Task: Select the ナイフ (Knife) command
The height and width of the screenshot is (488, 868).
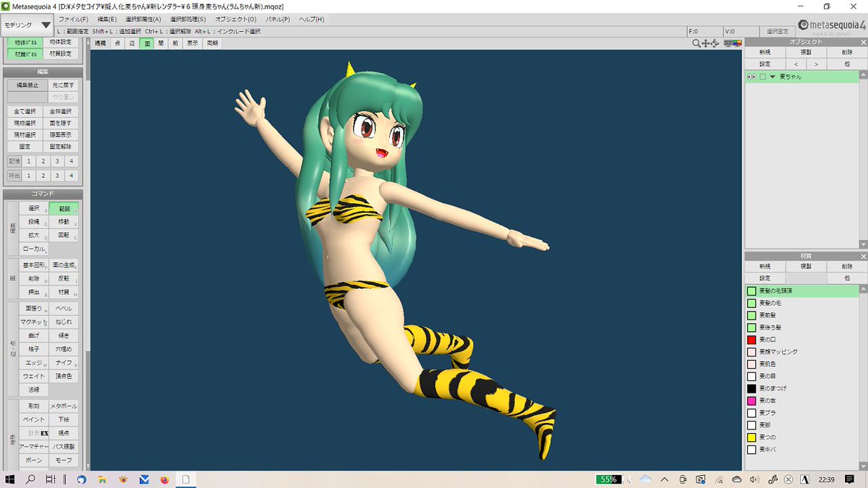Action: click(x=64, y=363)
